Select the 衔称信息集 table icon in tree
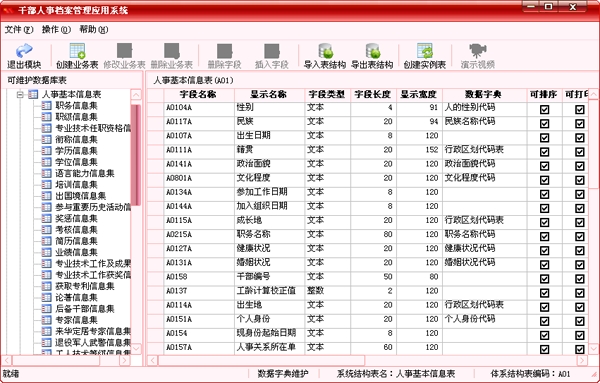Image resolution: width=600 pixels, height=383 pixels. [x=46, y=139]
